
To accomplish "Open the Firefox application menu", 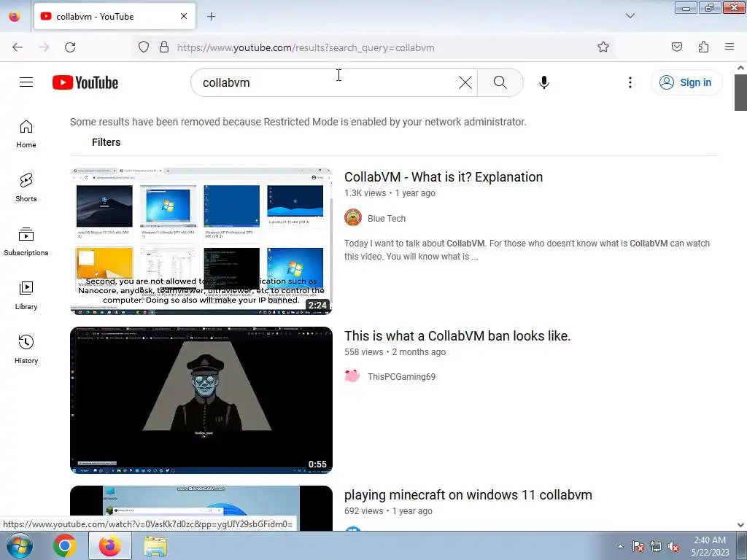I will click(x=729, y=47).
